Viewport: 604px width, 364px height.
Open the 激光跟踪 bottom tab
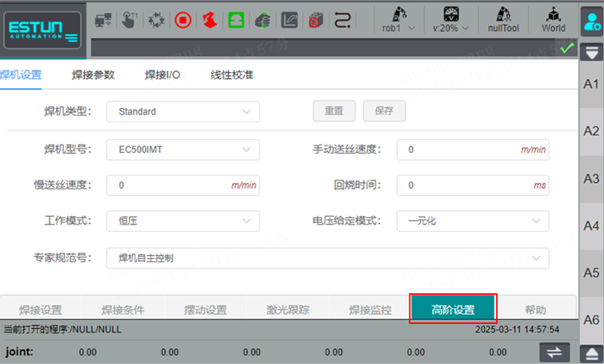288,309
